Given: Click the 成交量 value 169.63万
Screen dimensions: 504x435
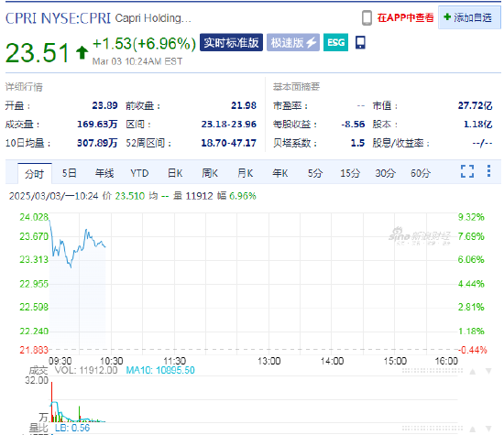Looking at the screenshot, I should coord(97,124).
